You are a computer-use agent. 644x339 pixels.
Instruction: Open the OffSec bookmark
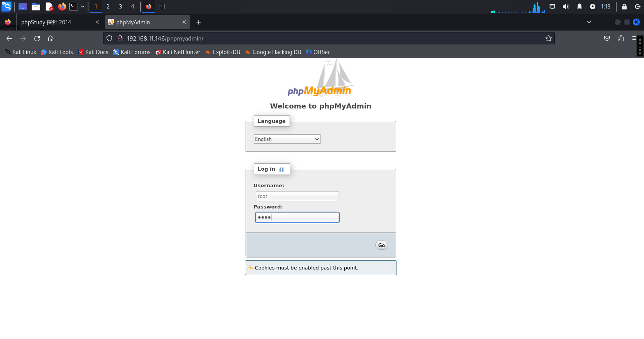318,52
